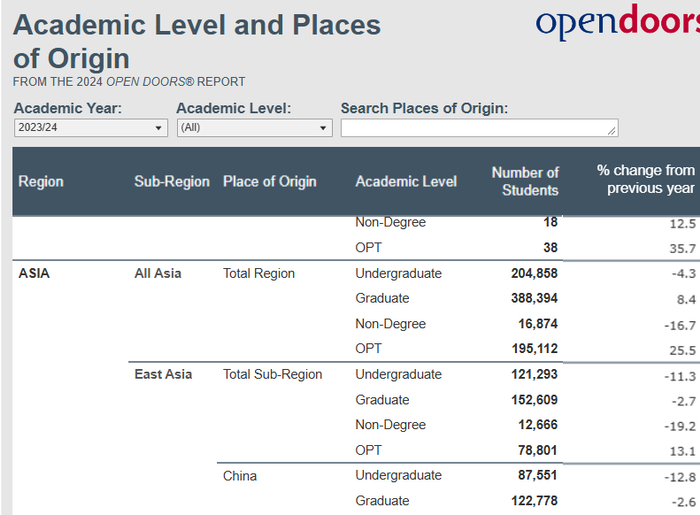Click the Academic Level column header
Image resolution: width=700 pixels, height=515 pixels.
tap(406, 181)
